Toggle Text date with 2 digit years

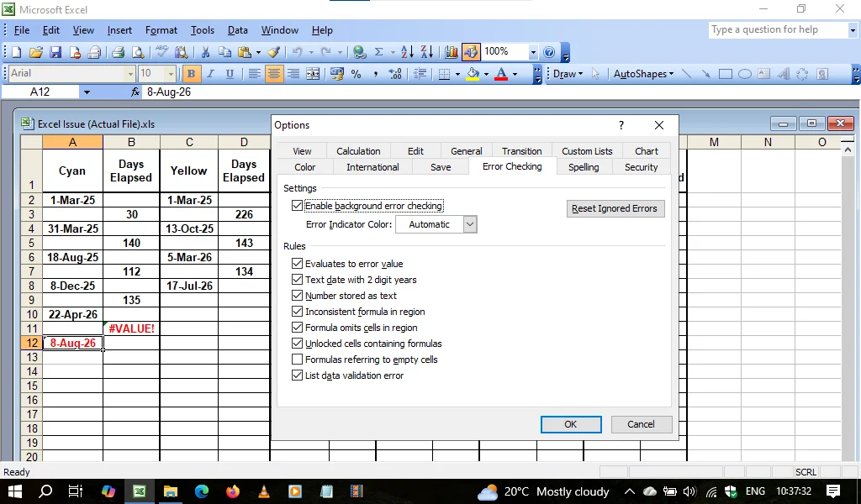[297, 280]
